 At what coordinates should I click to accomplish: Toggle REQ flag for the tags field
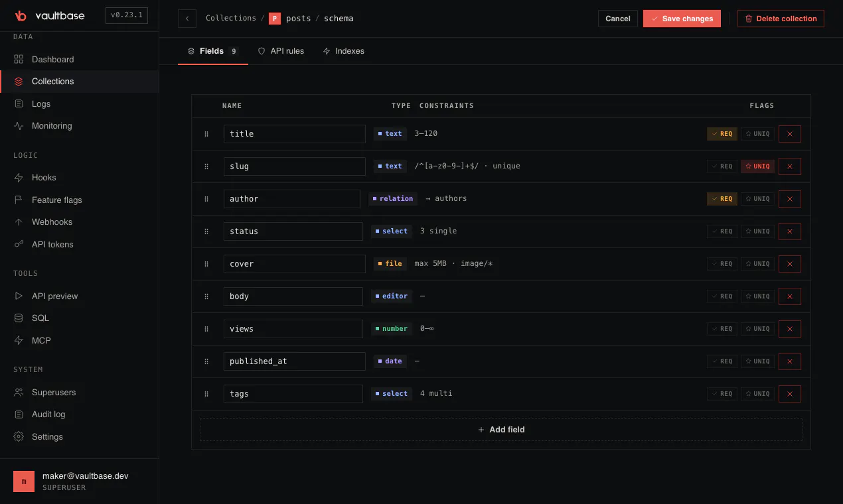click(722, 394)
